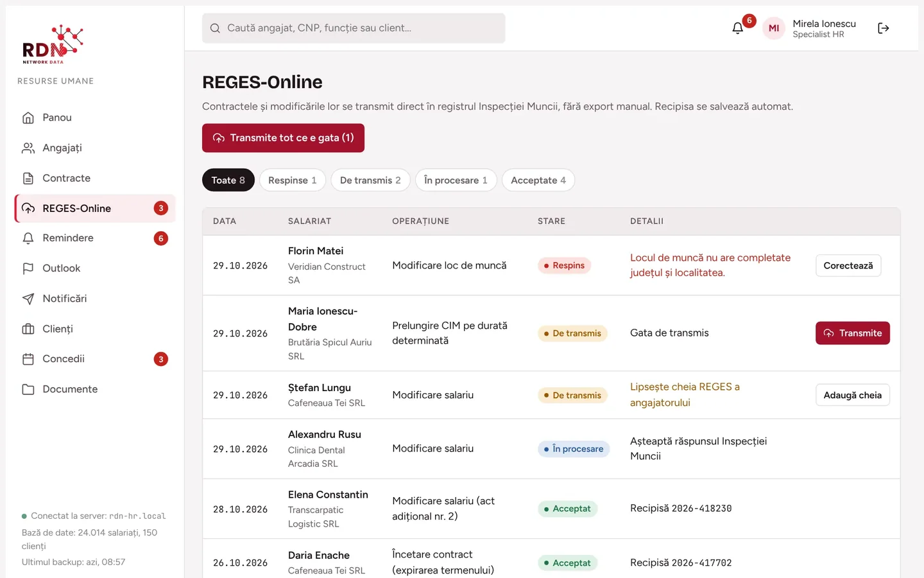Screen dimensions: 924x578
Task: Click the Concedii calendar icon
Action: pyautogui.click(x=28, y=359)
